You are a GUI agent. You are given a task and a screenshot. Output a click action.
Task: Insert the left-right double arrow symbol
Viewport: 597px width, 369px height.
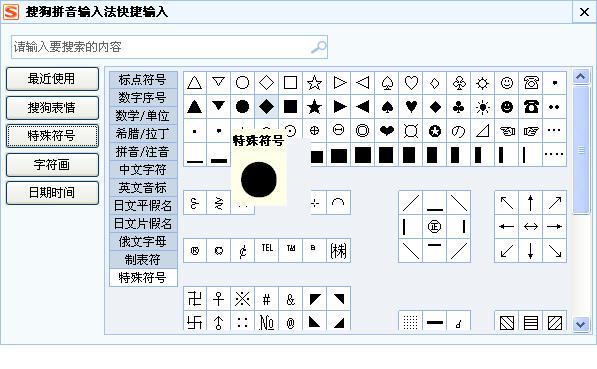coord(530,227)
